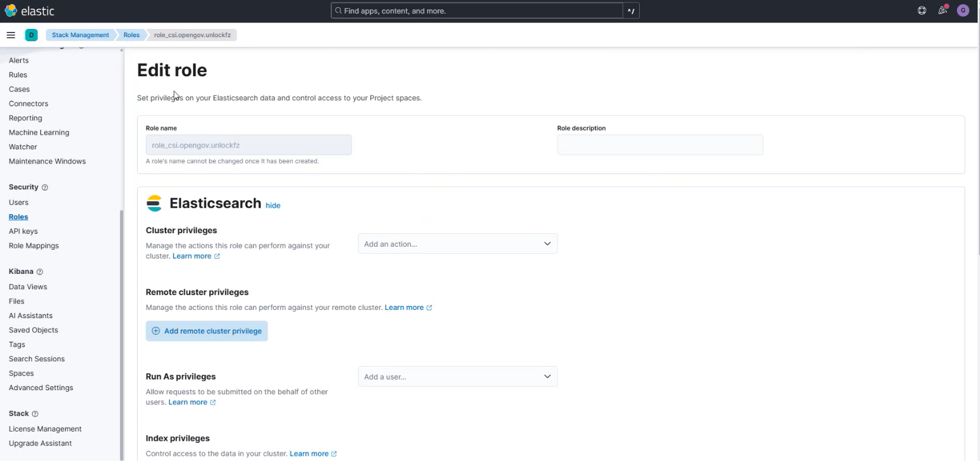This screenshot has height=461, width=980.
Task: Open the space selector D avatar
Action: point(31,35)
